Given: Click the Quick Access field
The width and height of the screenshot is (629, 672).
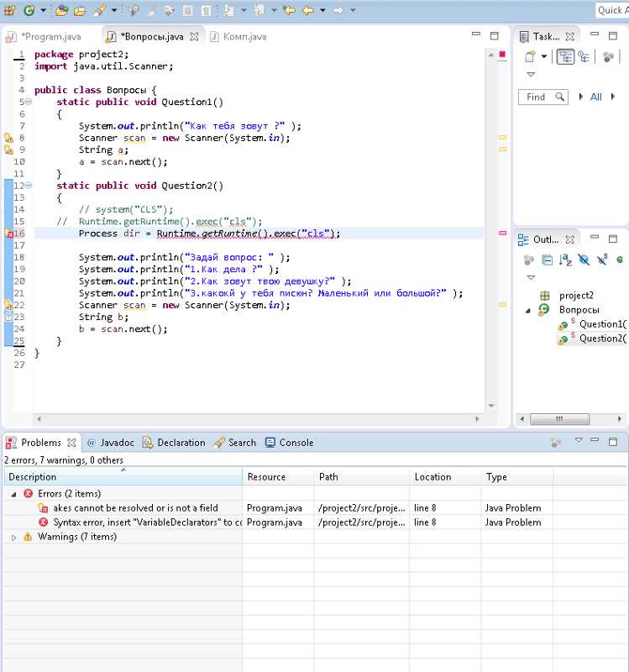Looking at the screenshot, I should coord(612,10).
